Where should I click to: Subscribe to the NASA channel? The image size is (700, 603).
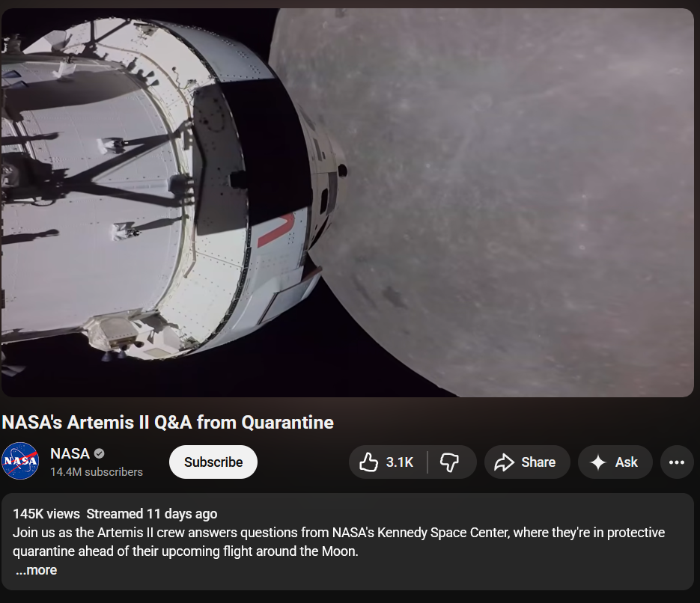(x=213, y=462)
